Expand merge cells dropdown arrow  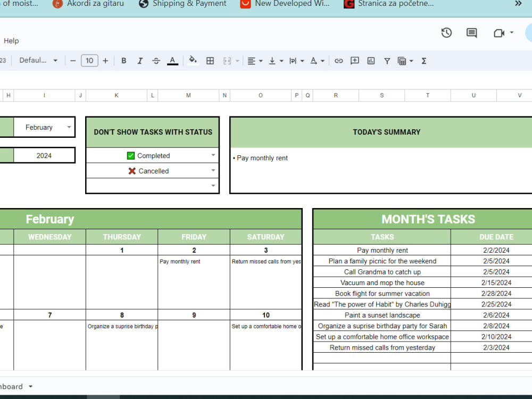click(237, 61)
